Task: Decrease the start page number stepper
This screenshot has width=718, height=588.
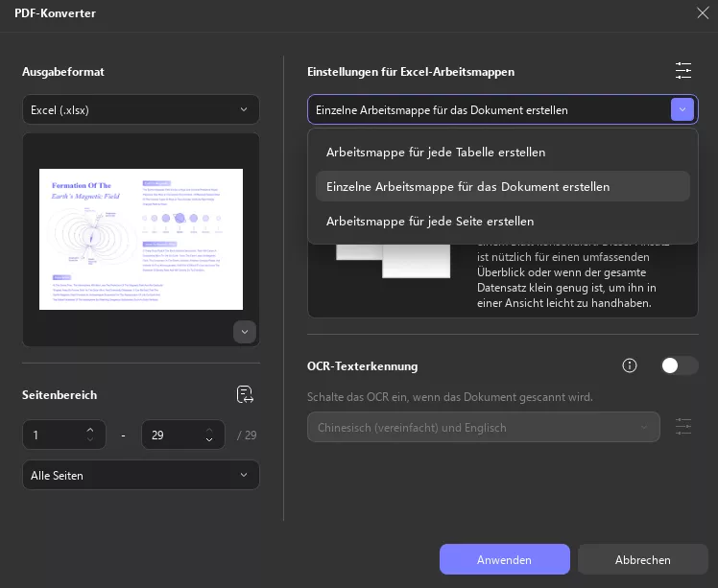Action: [90, 439]
